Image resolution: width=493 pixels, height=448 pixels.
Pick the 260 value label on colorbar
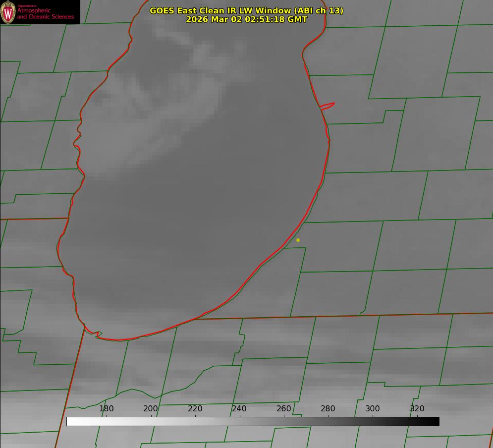(284, 409)
